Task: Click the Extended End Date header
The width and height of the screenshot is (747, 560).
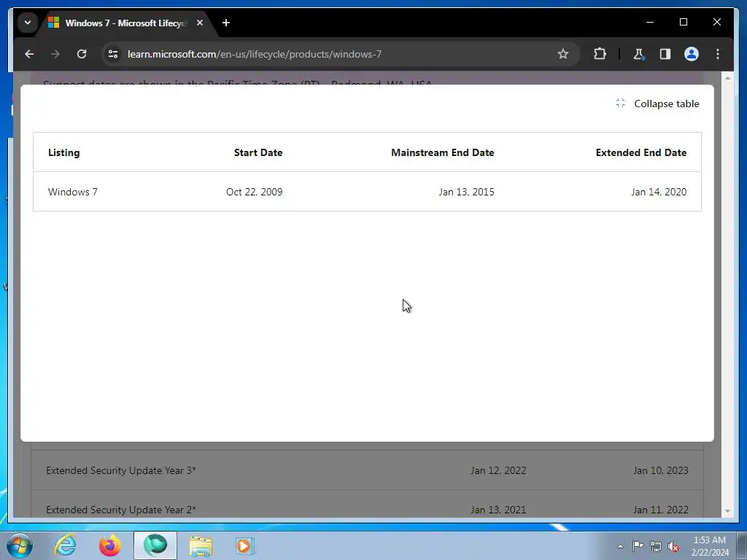Action: (640, 152)
